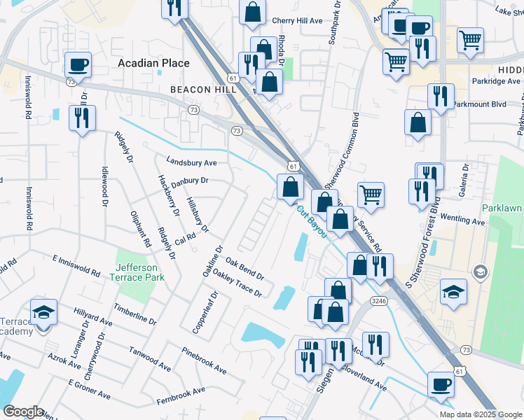Click the shopping bag marker beside Landsbury Ave's route 61 shield
This screenshot has height=420, width=524.
pos(290,187)
